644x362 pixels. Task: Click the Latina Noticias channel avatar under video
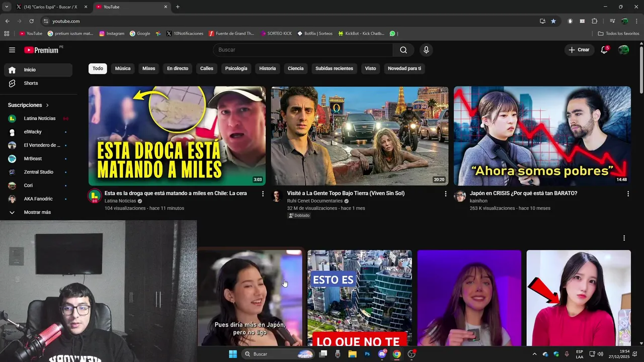pyautogui.click(x=95, y=196)
